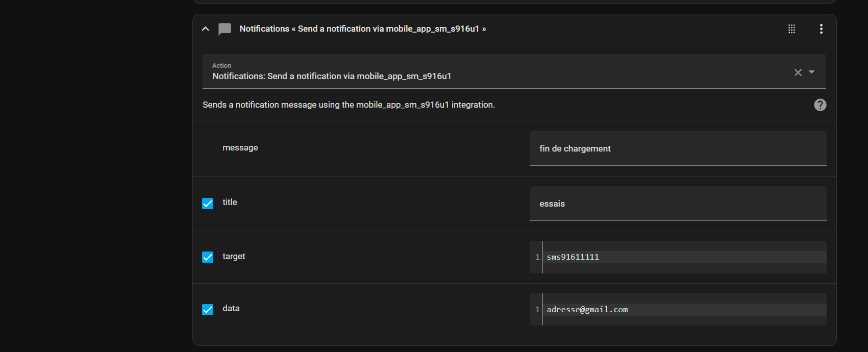The height and width of the screenshot is (352, 868).
Task: Click the notification chat bubble icon
Action: coord(225,29)
